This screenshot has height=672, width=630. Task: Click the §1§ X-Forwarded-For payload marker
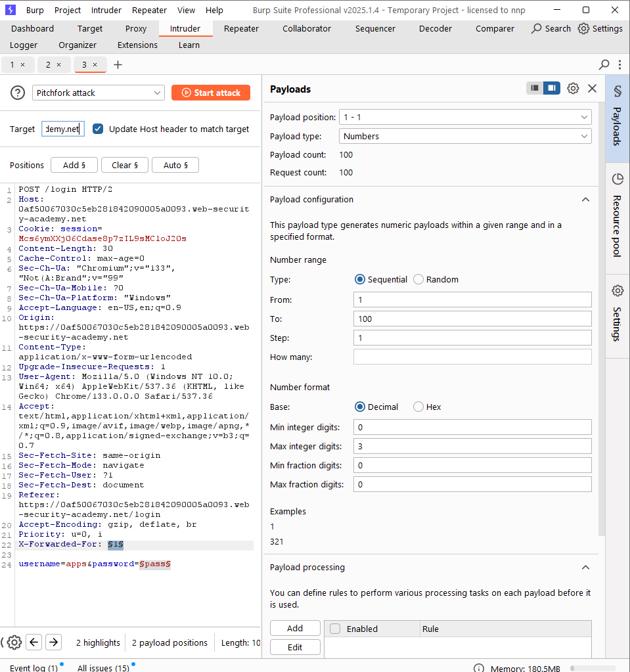(116, 544)
